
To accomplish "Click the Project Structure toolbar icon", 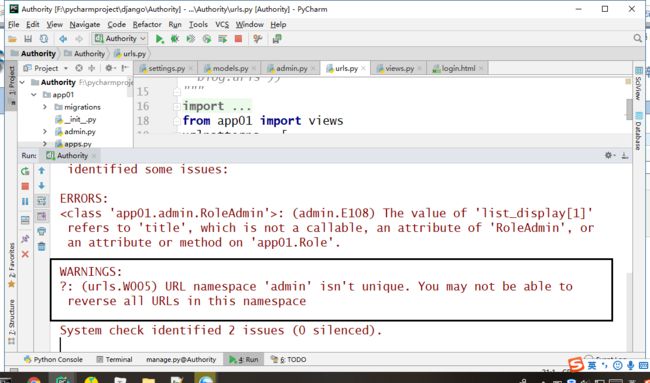I will pyautogui.click(x=277, y=39).
